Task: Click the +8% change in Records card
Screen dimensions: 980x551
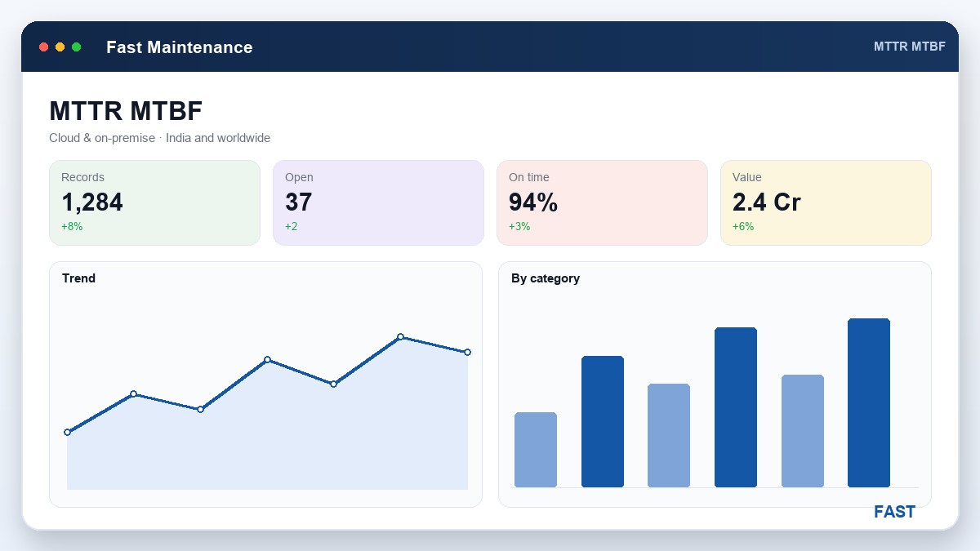Action: click(72, 227)
